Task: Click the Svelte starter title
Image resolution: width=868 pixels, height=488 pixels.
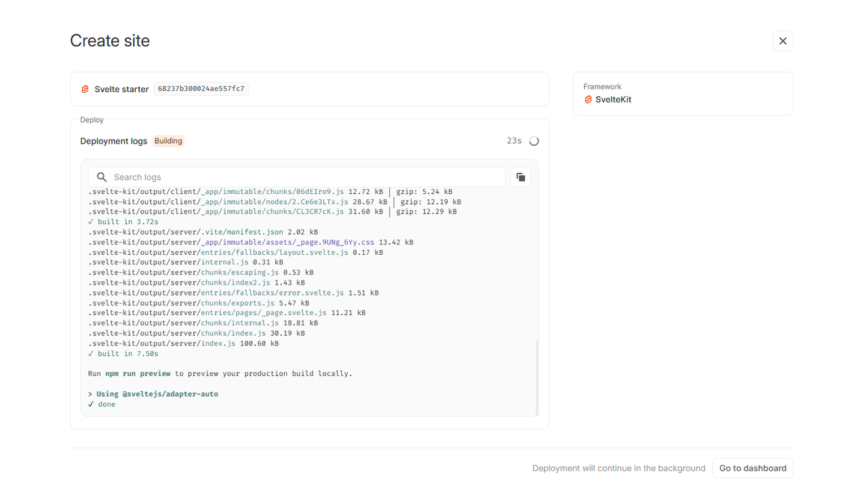Action: (121, 89)
